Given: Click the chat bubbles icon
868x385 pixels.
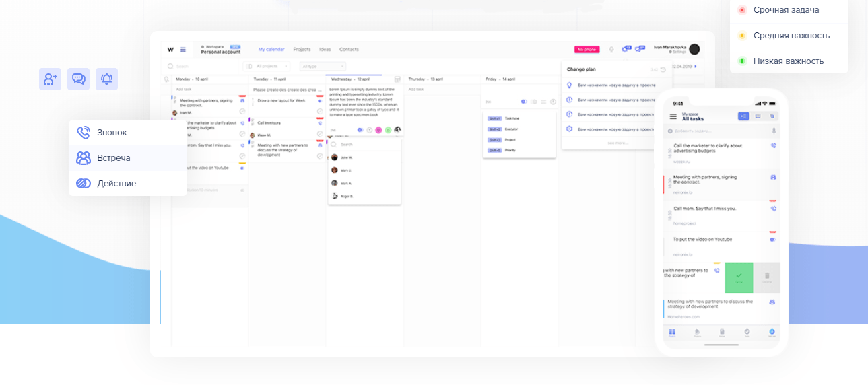Looking at the screenshot, I should (x=78, y=79).
